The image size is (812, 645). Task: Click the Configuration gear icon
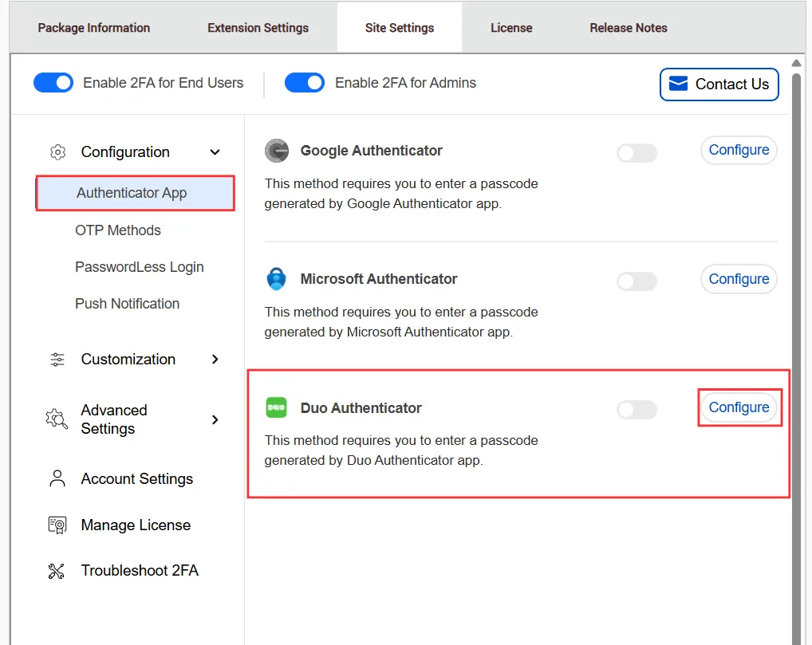tap(57, 152)
